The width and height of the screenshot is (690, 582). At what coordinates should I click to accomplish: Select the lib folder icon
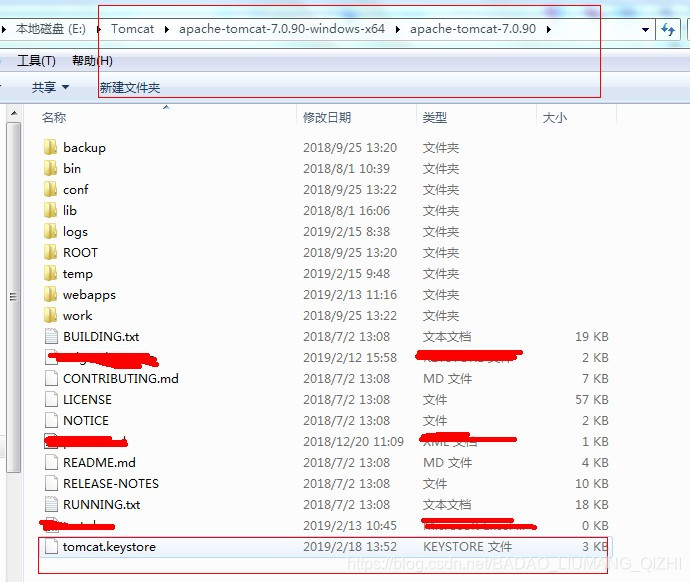tap(51, 211)
